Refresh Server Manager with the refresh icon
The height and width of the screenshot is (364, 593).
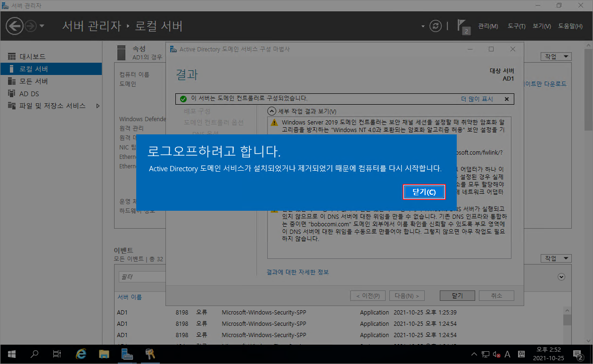click(x=436, y=26)
